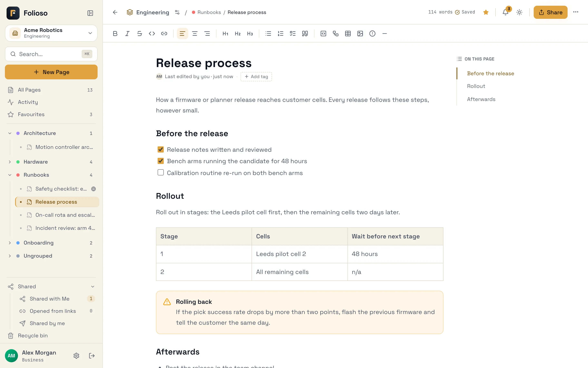Apply Heading 2 style
588x368 pixels.
238,34
